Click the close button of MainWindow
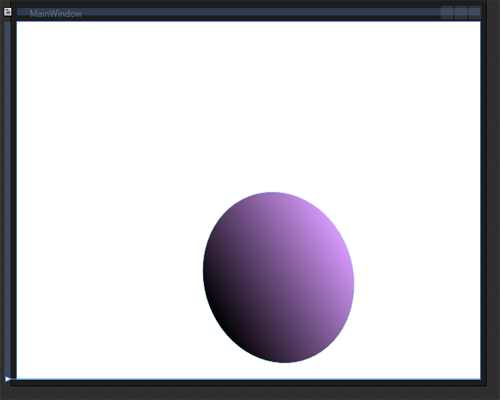Viewport: 500px width, 400px height. coord(474,13)
